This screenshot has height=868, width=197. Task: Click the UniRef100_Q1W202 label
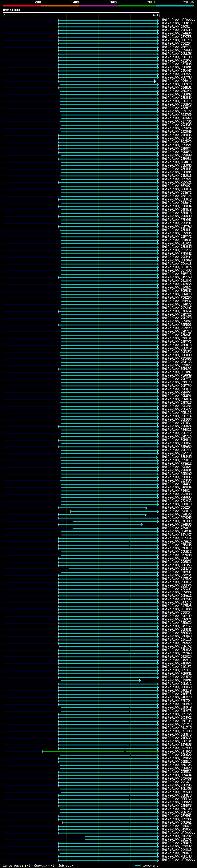[x=176, y=836]
